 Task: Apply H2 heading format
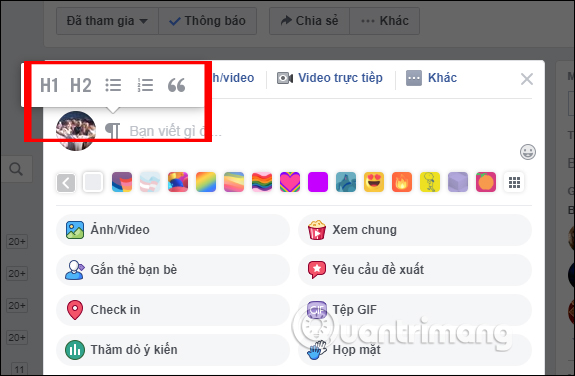pyautogui.click(x=81, y=85)
